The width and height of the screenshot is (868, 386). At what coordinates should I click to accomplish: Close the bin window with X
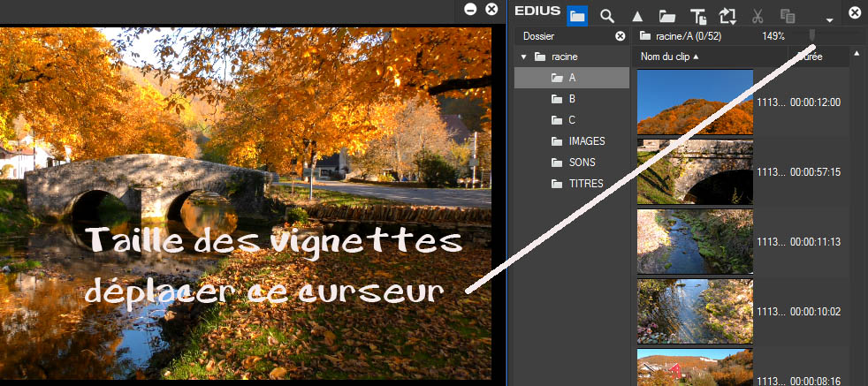point(854,11)
